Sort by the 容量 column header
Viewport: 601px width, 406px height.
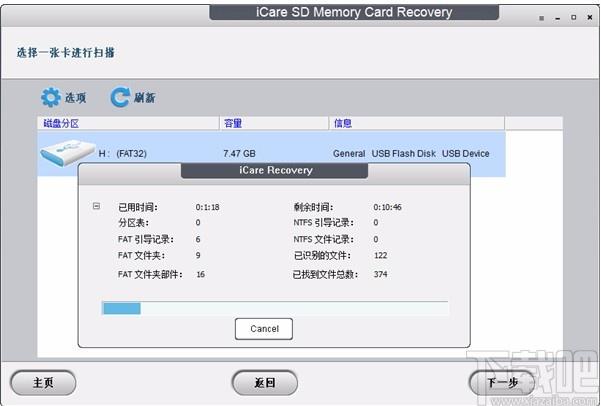click(x=274, y=123)
